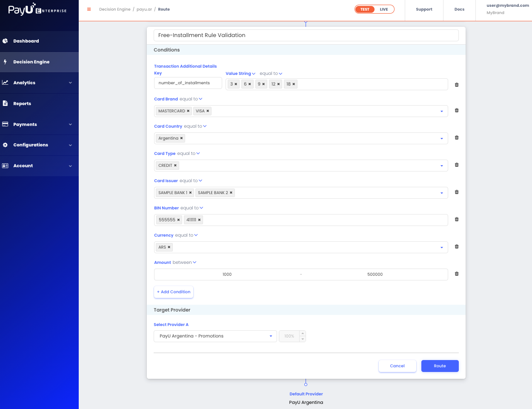532x409 pixels.
Task: Remove the SAMPLE BANK 1 tag
Action: 190,193
